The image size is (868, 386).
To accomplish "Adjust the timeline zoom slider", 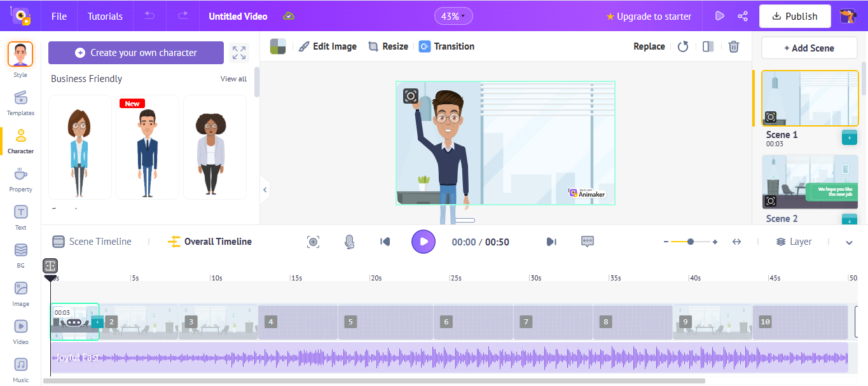I will coord(691,242).
